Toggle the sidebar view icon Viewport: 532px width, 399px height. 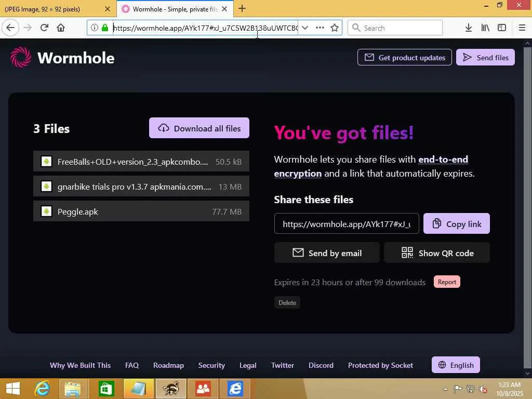pyautogui.click(x=502, y=28)
